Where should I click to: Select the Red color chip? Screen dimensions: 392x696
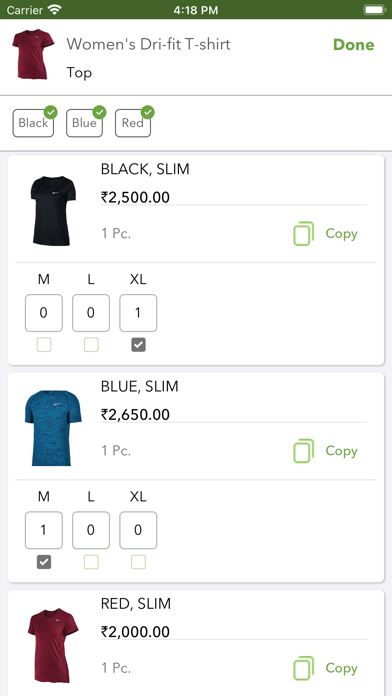133,123
